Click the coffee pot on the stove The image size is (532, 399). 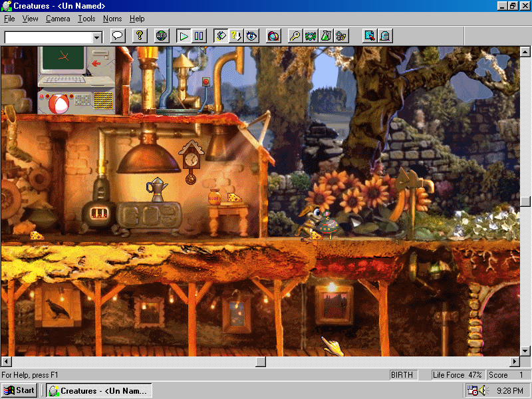[x=157, y=190]
